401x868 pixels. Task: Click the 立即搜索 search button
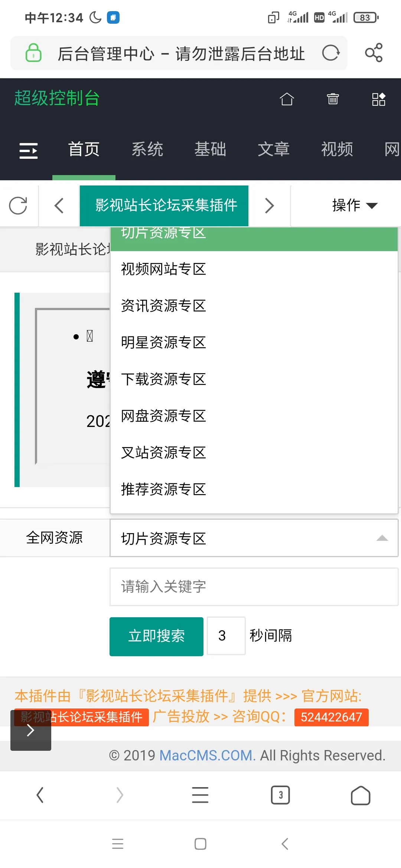pyautogui.click(x=156, y=636)
